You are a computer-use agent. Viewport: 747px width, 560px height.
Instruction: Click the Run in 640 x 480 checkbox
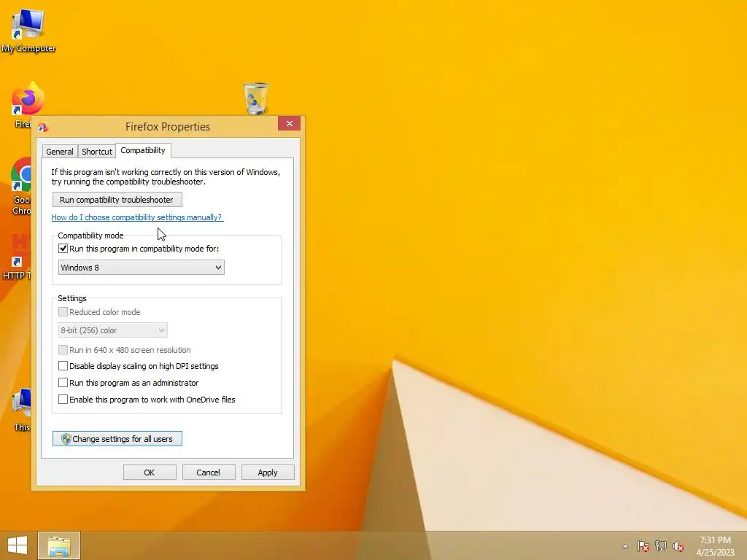[63, 350]
